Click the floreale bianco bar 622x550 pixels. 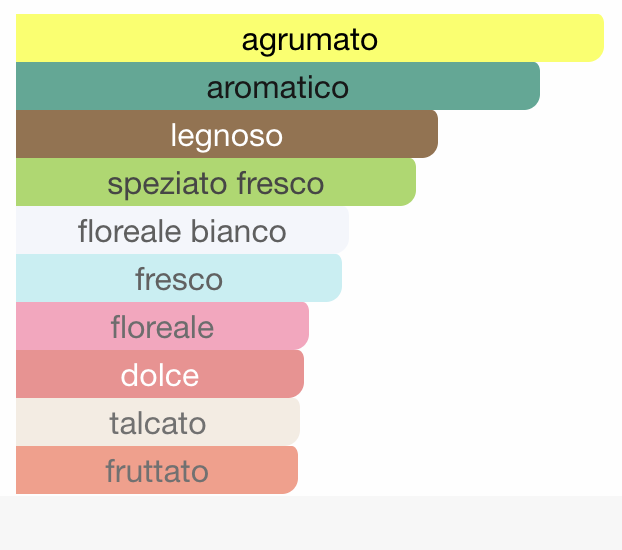click(182, 230)
